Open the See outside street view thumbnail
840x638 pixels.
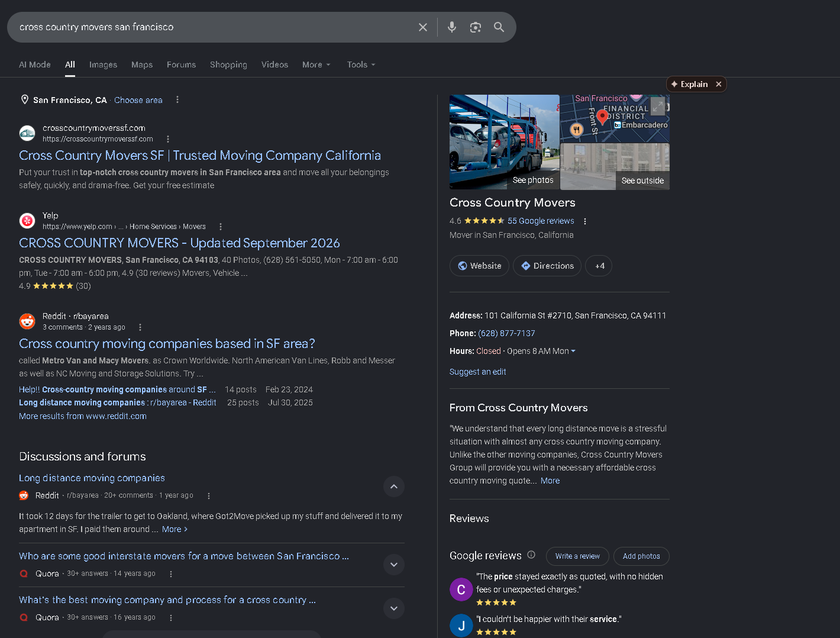click(615, 167)
